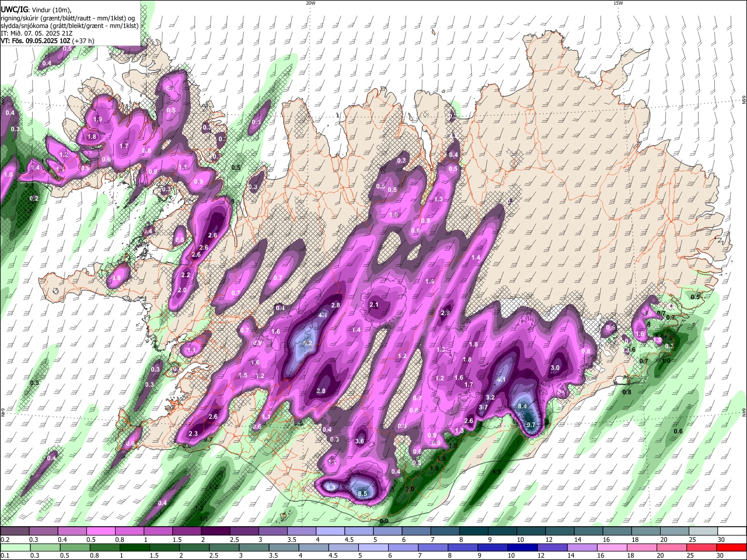Image resolution: width=747 pixels, height=560 pixels.
Task: Click the '20W' longitude label
Action: [x=310, y=3]
